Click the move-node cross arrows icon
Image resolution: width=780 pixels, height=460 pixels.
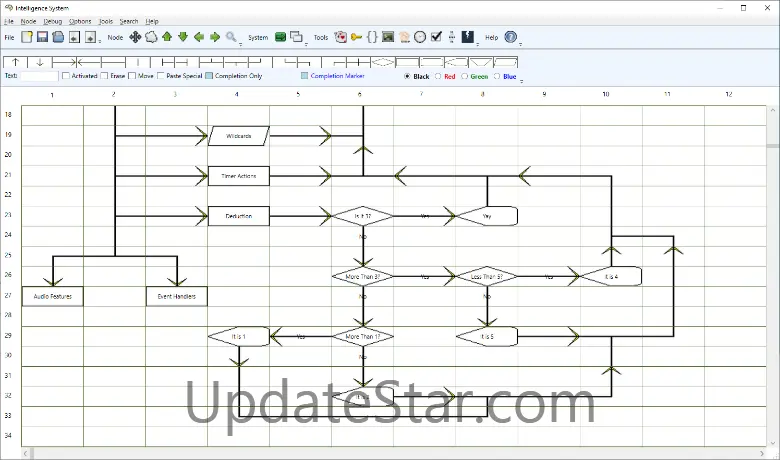[x=135, y=37]
